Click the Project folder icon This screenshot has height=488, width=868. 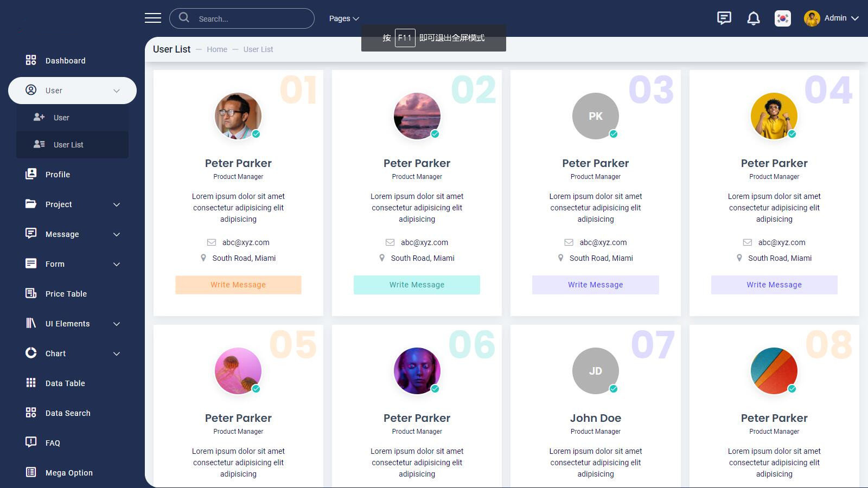31,204
